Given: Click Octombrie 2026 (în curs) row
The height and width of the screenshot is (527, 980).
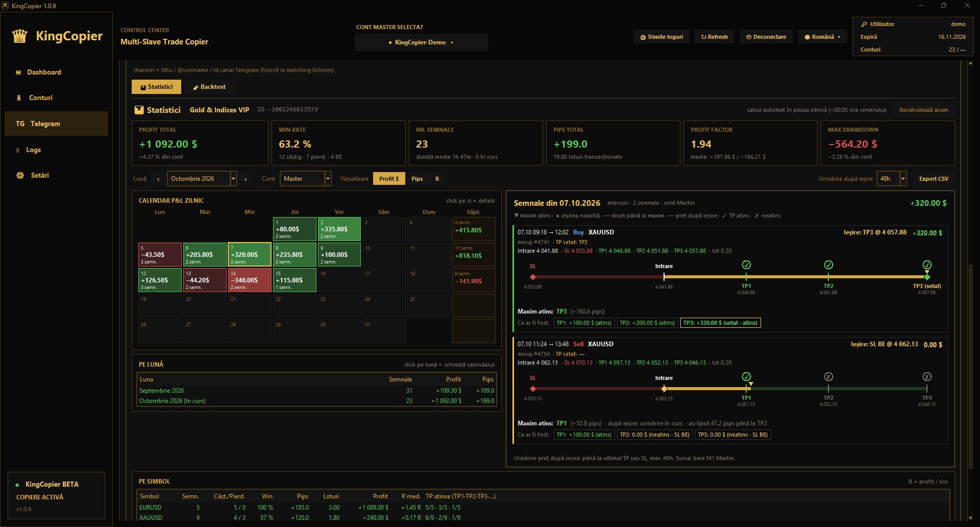Looking at the screenshot, I should coord(316,401).
